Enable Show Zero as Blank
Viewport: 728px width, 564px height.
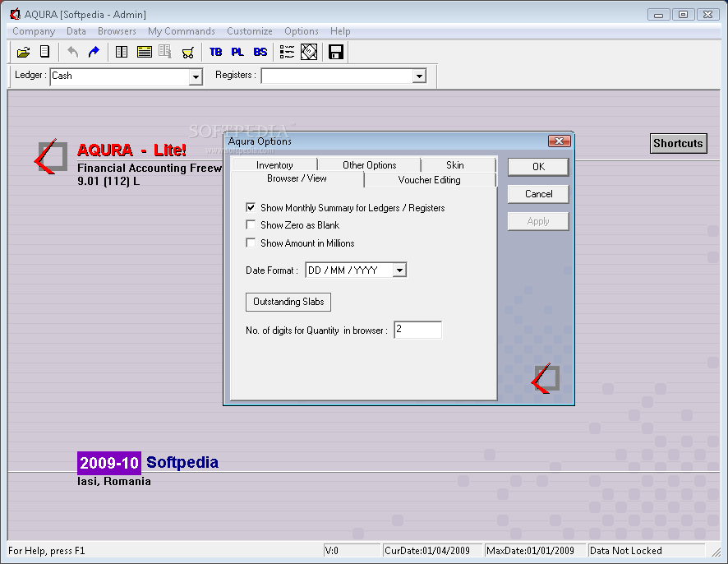251,224
